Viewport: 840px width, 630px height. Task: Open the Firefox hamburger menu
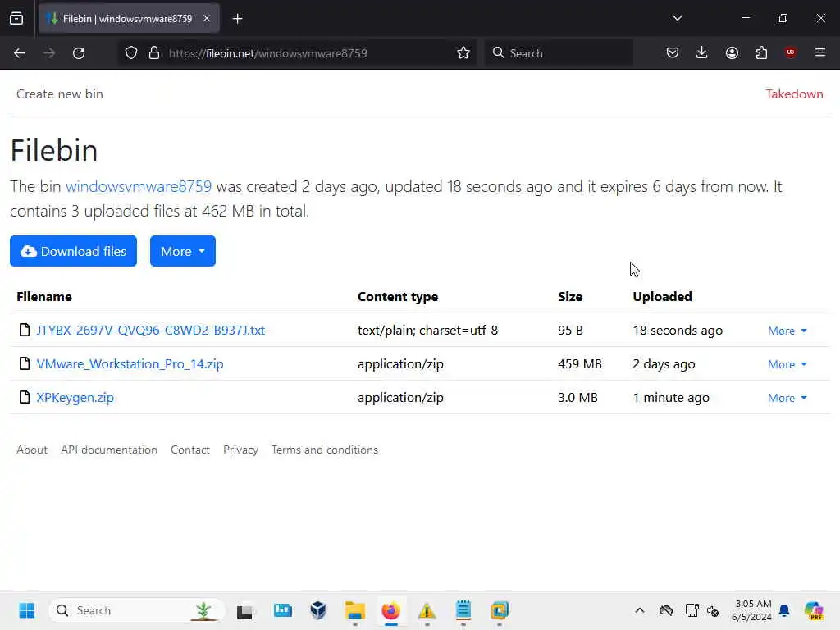[x=820, y=52]
